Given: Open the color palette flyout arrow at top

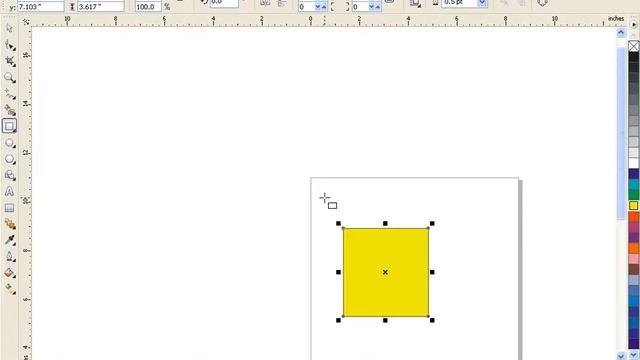Looking at the screenshot, I should (x=633, y=24).
